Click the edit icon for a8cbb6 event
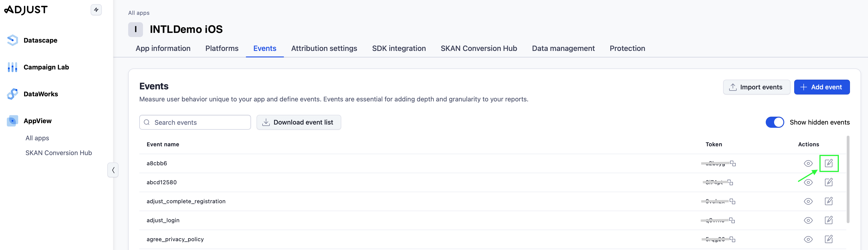 click(828, 163)
